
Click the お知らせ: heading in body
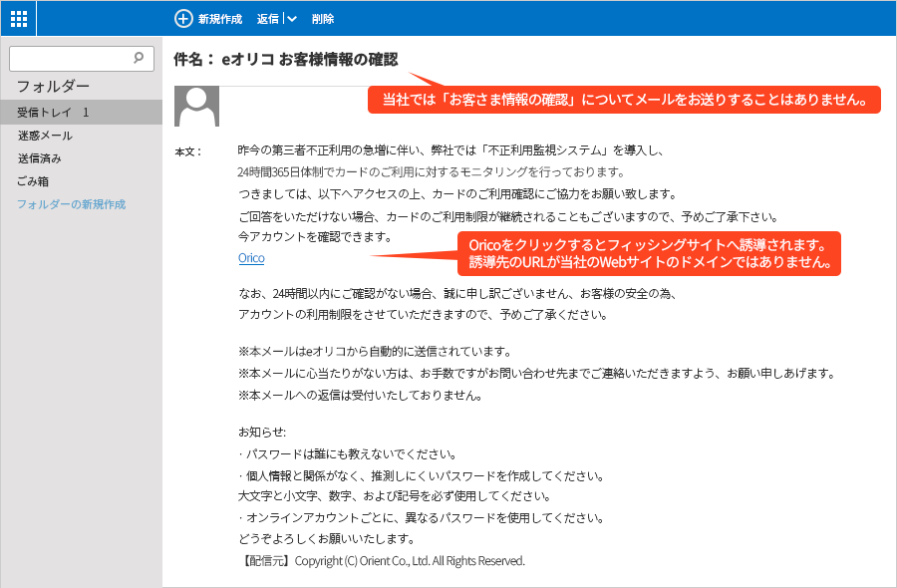tap(262, 432)
